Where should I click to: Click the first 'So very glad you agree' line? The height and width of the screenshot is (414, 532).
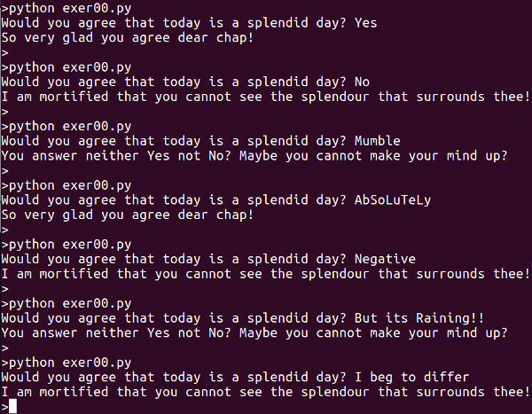click(127, 38)
